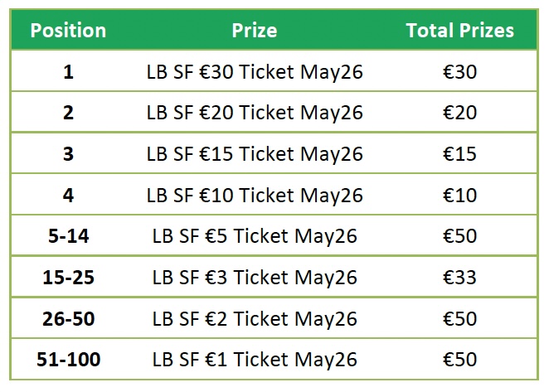549x392 pixels.
Task: Select the €30 total prizes cell
Action: point(459,72)
